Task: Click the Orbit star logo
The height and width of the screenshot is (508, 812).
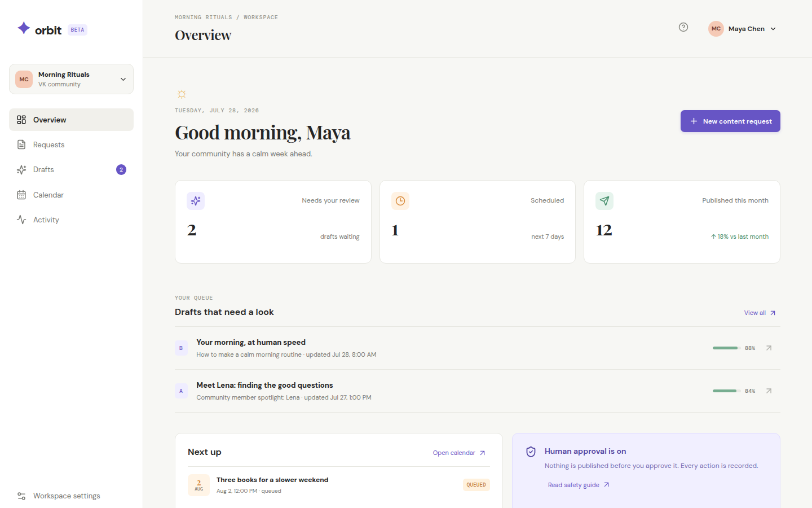Action: [24, 28]
